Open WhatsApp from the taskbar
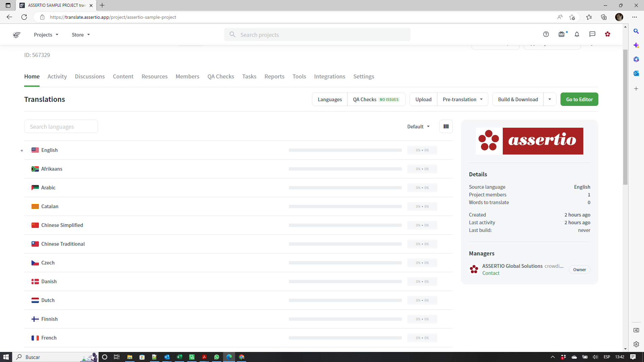Screen dimensions: 644x362 217,357
